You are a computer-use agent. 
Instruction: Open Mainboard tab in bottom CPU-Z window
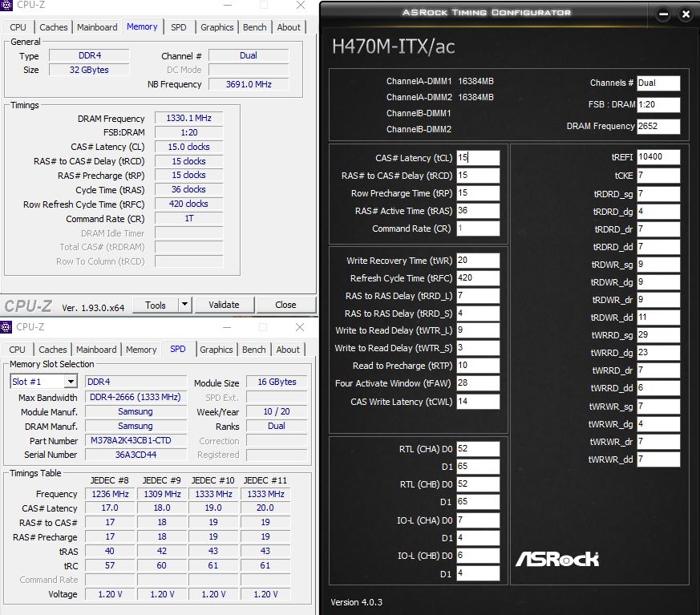(96, 350)
